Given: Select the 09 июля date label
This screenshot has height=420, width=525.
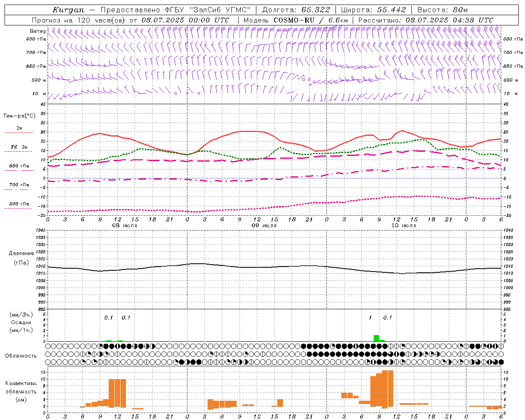Looking at the screenshot, I should [x=264, y=226].
